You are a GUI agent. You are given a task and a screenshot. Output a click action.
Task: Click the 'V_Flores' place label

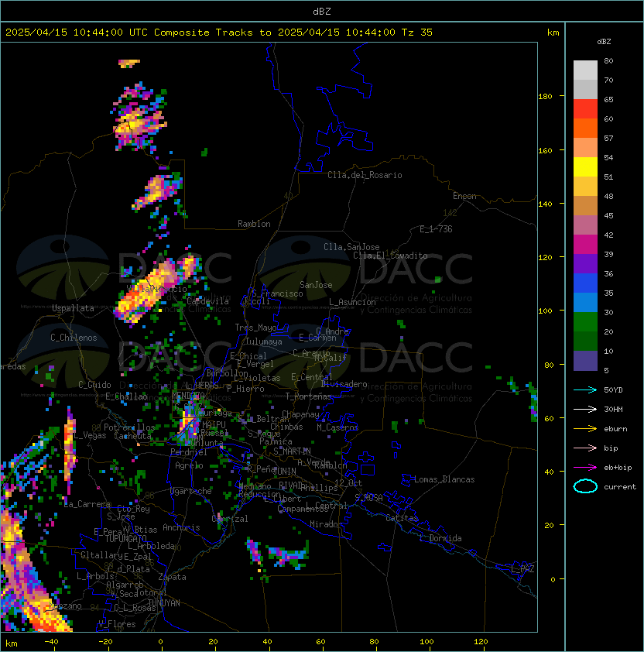(117, 624)
